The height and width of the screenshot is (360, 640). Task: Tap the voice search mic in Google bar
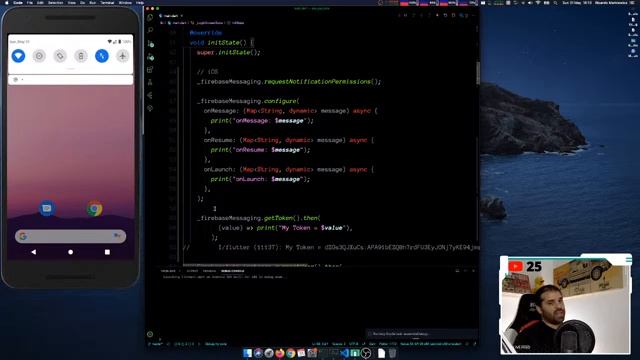tap(117, 236)
